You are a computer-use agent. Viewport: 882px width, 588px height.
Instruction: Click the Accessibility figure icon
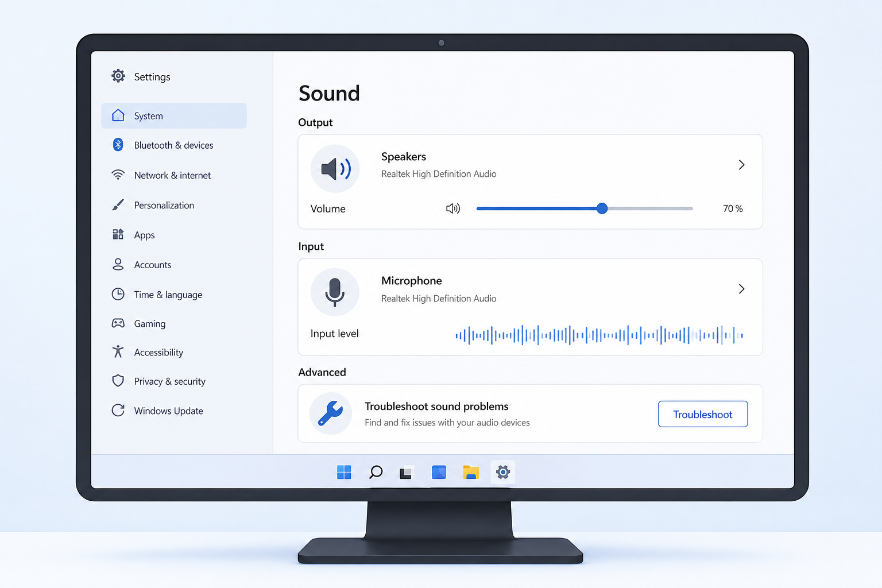(118, 351)
